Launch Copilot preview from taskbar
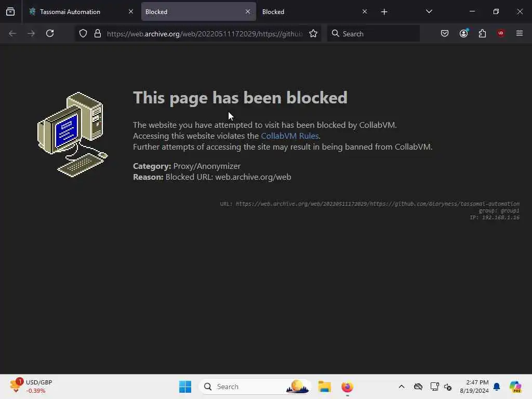The width and height of the screenshot is (532, 399). 515,387
